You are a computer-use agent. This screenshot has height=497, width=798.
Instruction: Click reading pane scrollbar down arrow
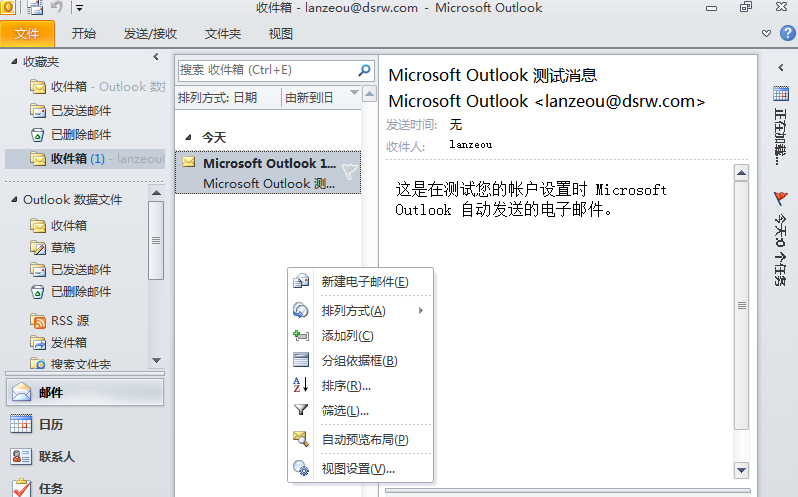tap(742, 470)
